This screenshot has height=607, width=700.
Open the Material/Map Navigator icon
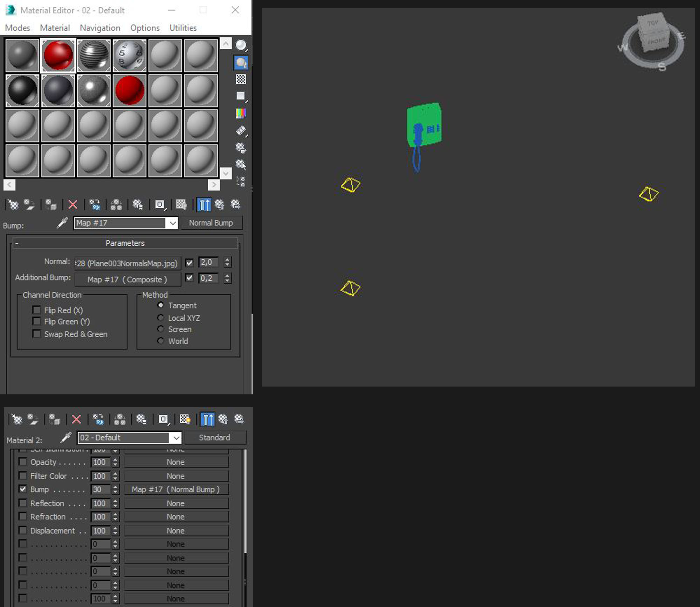(x=241, y=182)
